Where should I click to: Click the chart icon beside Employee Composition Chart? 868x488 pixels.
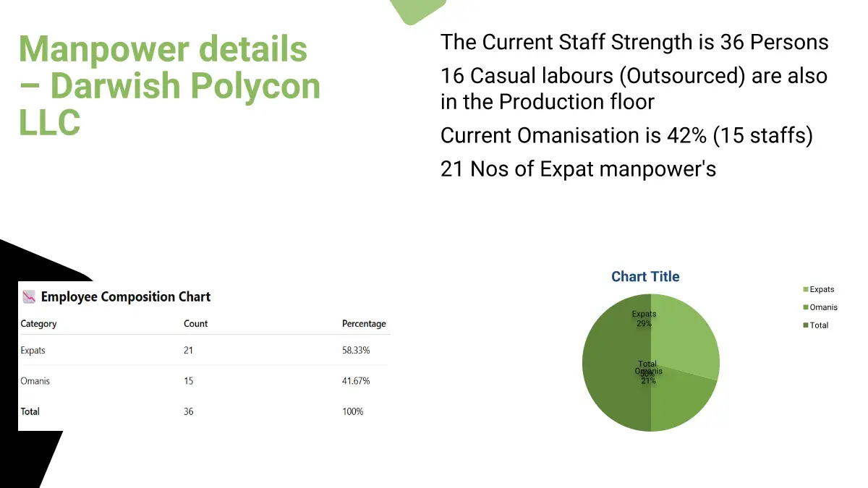pyautogui.click(x=29, y=296)
